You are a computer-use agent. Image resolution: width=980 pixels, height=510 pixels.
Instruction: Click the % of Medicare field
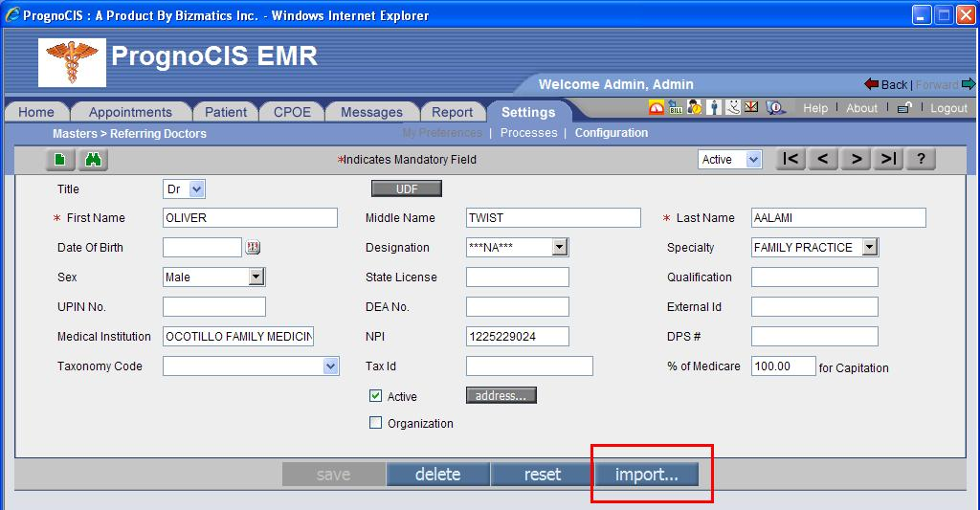pos(783,366)
